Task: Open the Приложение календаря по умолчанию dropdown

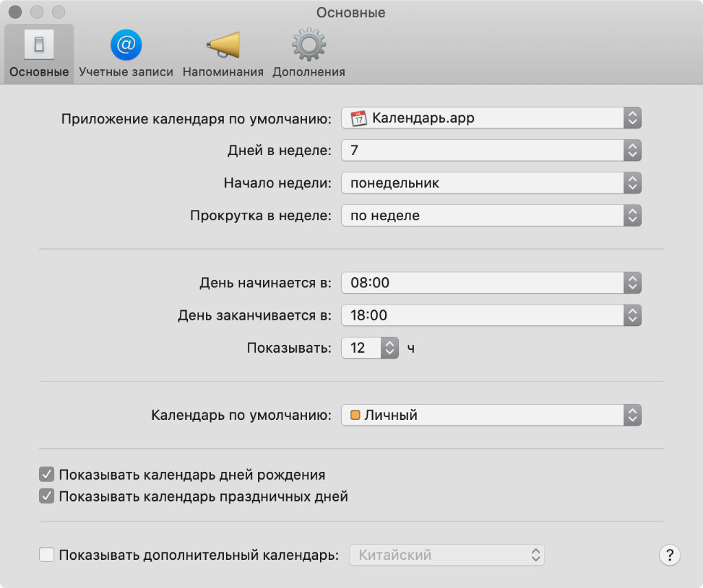Action: click(x=492, y=118)
